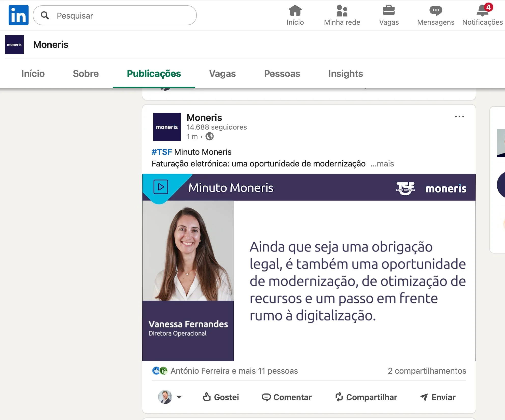
Task: Click Vanessa Fernandes photo in video
Action: point(188,251)
